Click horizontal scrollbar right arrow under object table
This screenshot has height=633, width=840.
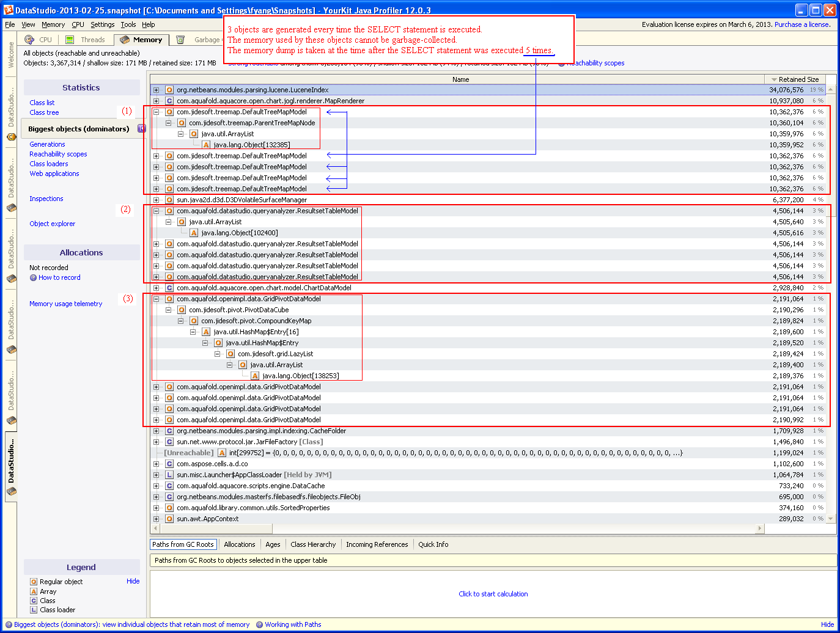tap(760, 528)
